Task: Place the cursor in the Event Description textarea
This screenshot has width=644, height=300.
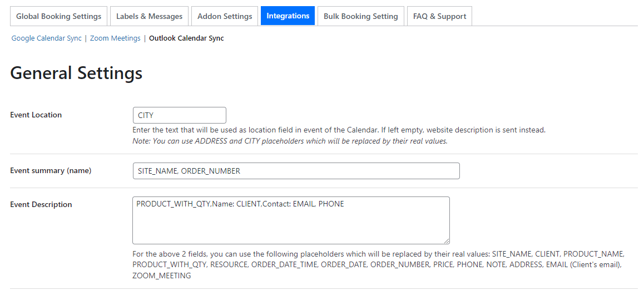Action: (x=290, y=223)
